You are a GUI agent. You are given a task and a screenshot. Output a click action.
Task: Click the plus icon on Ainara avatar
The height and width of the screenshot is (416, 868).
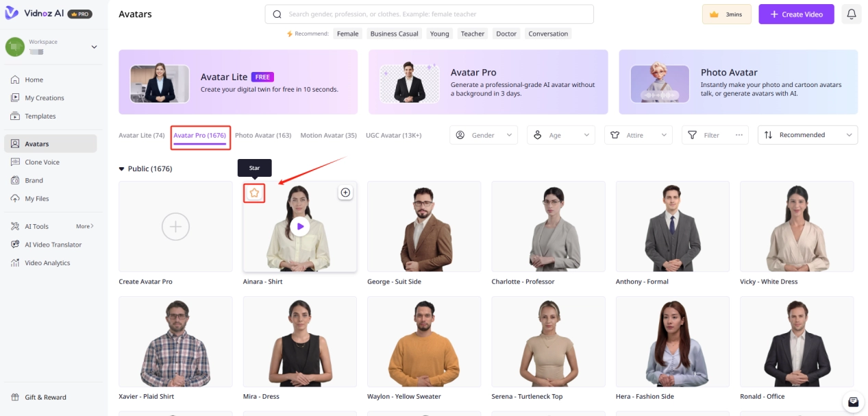coord(345,193)
